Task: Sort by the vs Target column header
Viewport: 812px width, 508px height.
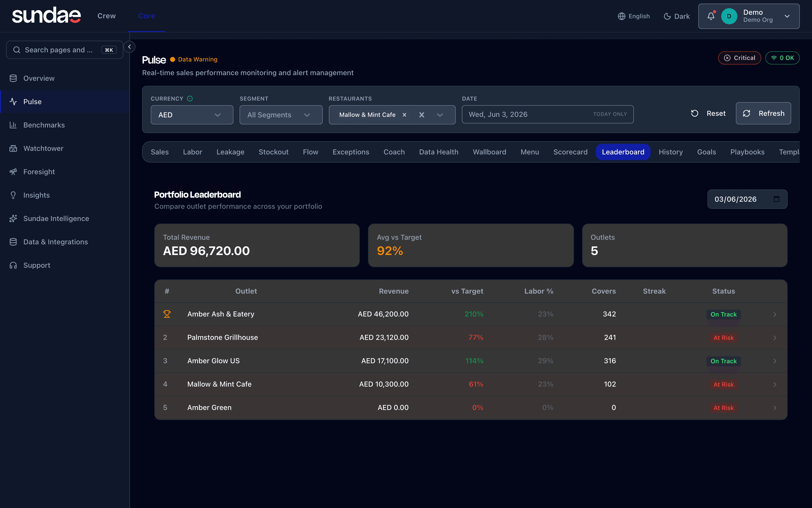Action: (467, 291)
